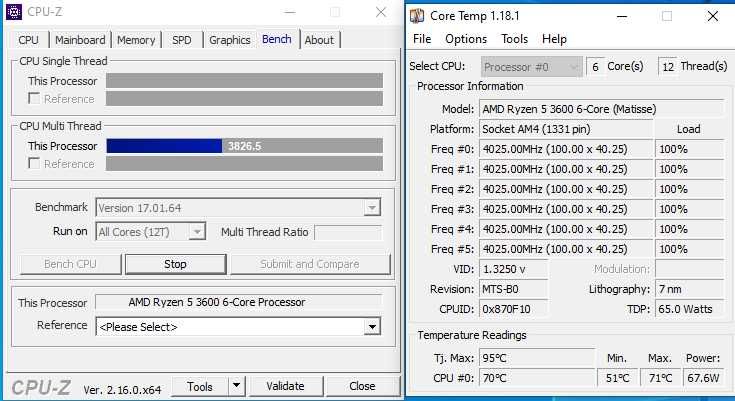Expand the Run on All Cores dropdown
This screenshot has height=401, width=735.
tap(197, 232)
